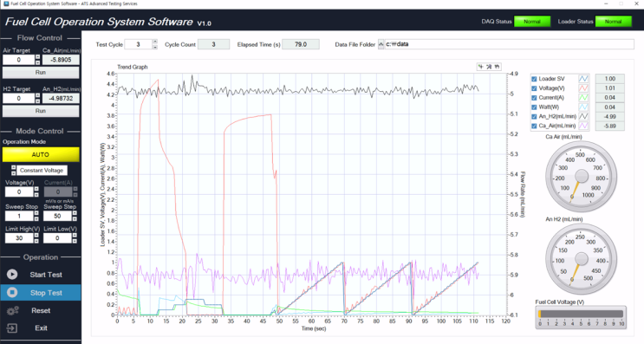
Task: Click the Cycle Count value 3
Action: (x=213, y=44)
